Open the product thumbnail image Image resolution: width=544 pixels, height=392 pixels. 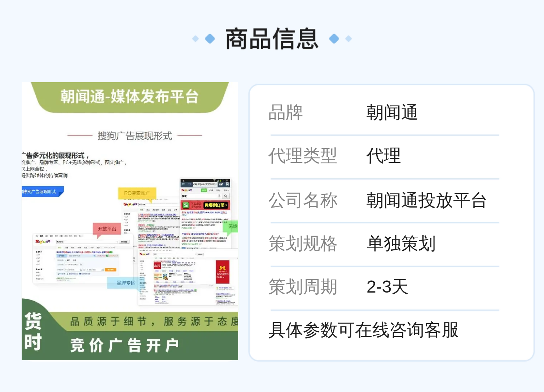point(130,221)
